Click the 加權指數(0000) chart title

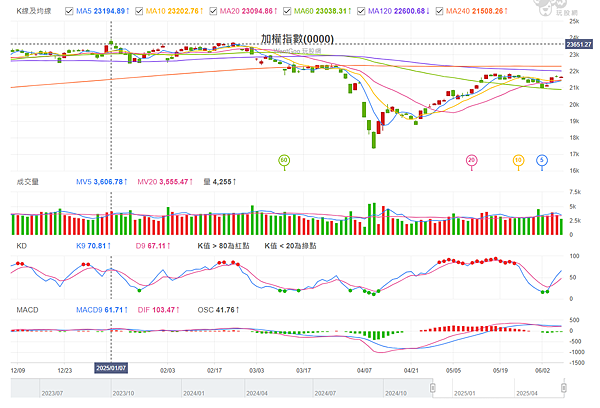point(297,39)
